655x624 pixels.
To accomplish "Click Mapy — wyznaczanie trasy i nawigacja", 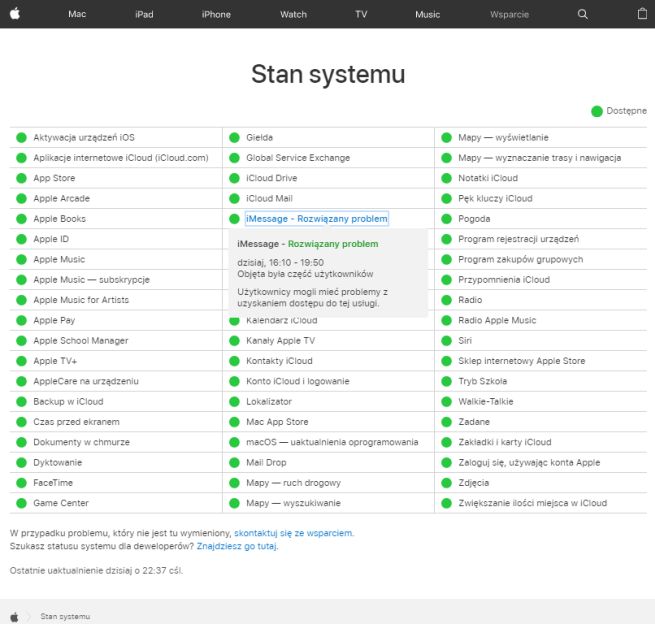I will coord(540,158).
